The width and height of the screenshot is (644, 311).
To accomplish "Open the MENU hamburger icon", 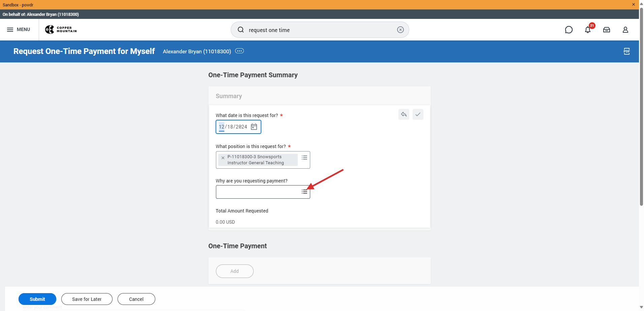I will 10,30.
